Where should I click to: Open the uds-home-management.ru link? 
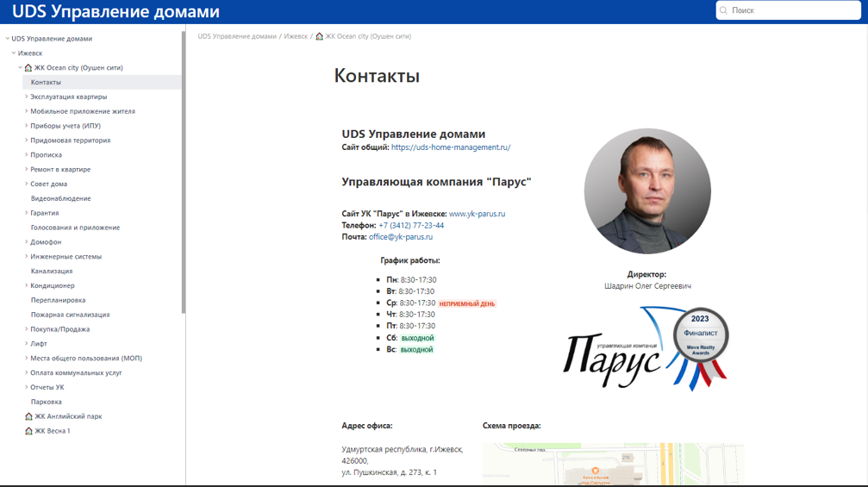coord(451,147)
